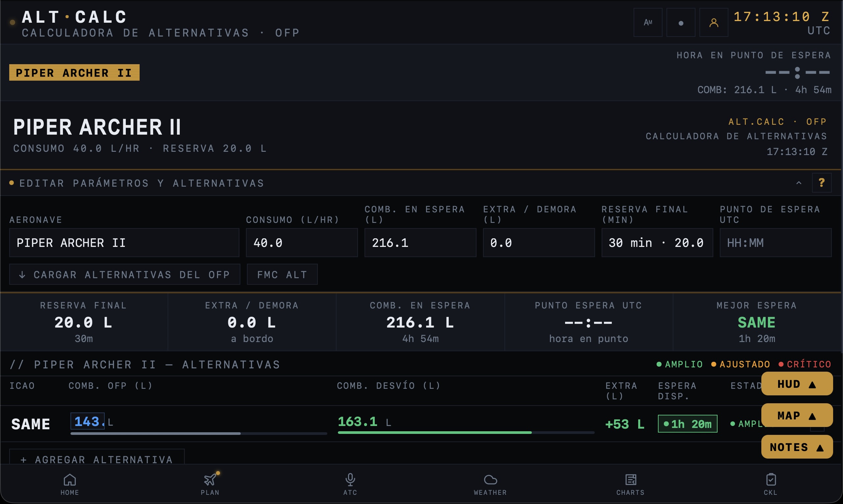Switch to the PLAN tab
The width and height of the screenshot is (843, 504).
(x=210, y=484)
